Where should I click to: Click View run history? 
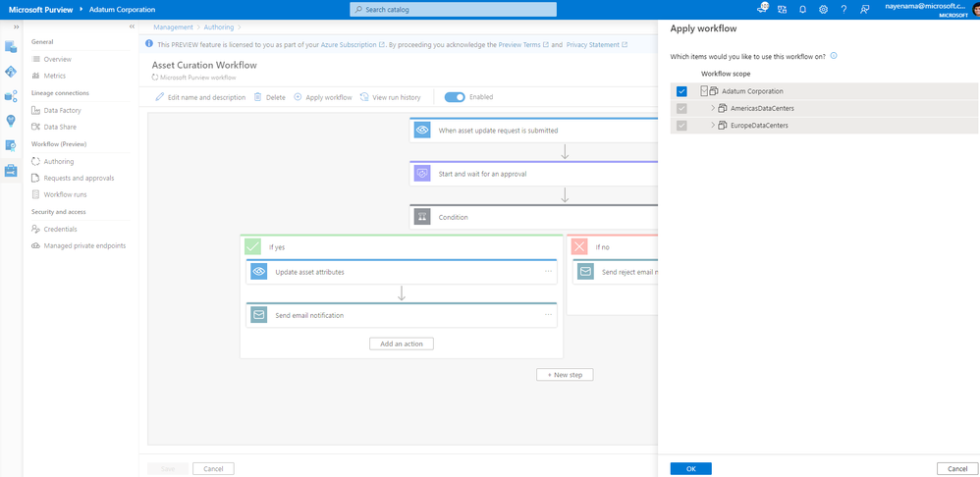[391, 97]
